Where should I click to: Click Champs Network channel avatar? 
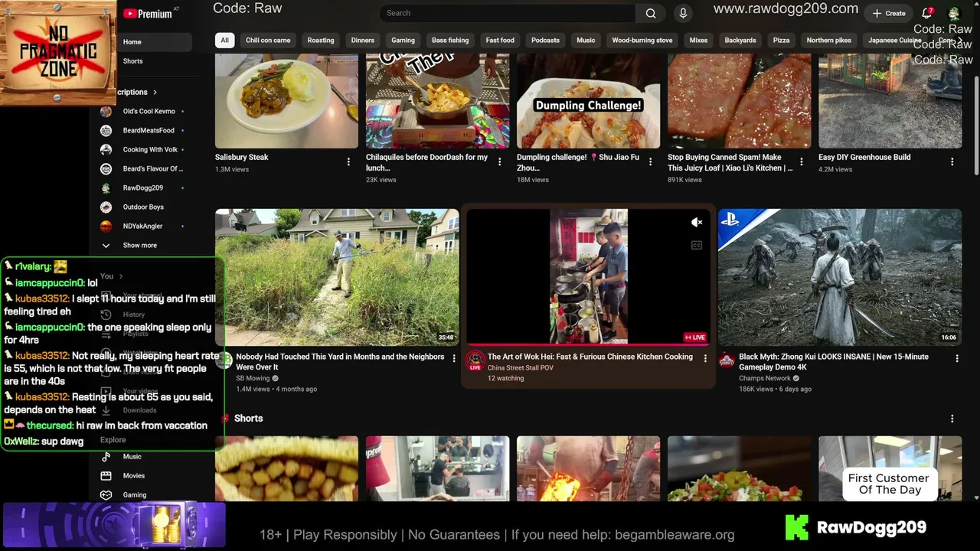727,360
